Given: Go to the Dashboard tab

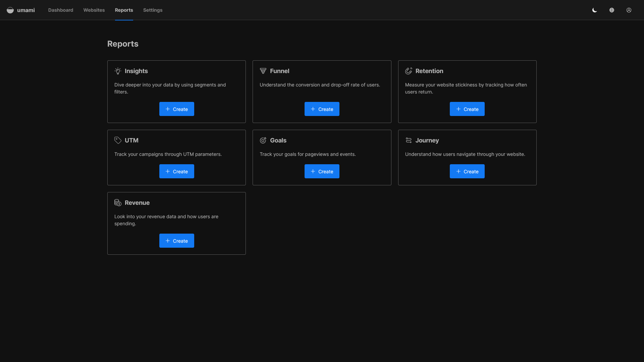Looking at the screenshot, I should [61, 10].
